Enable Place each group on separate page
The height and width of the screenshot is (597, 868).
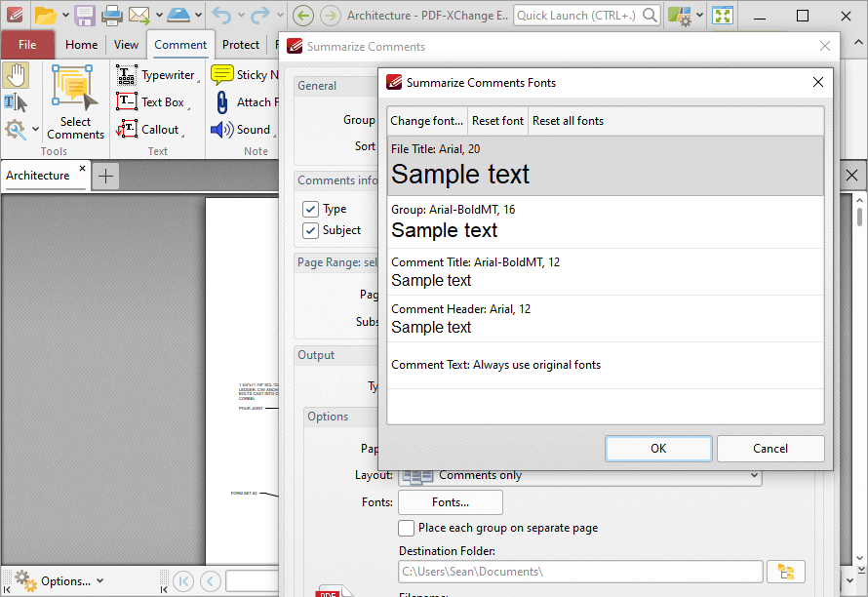click(407, 528)
